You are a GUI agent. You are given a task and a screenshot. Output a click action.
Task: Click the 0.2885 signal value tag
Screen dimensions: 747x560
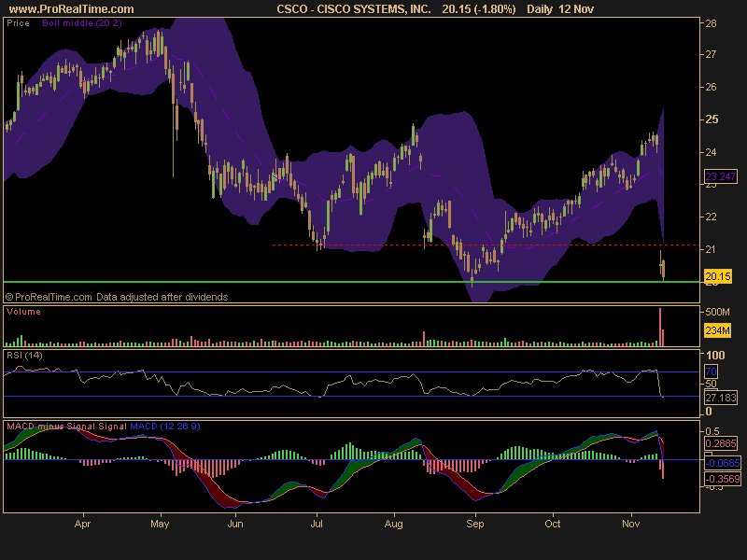point(720,444)
